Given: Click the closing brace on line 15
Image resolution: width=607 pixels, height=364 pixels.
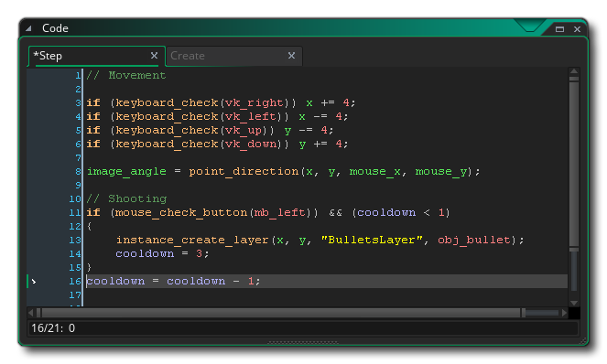Looking at the screenshot, I should click(x=89, y=268).
